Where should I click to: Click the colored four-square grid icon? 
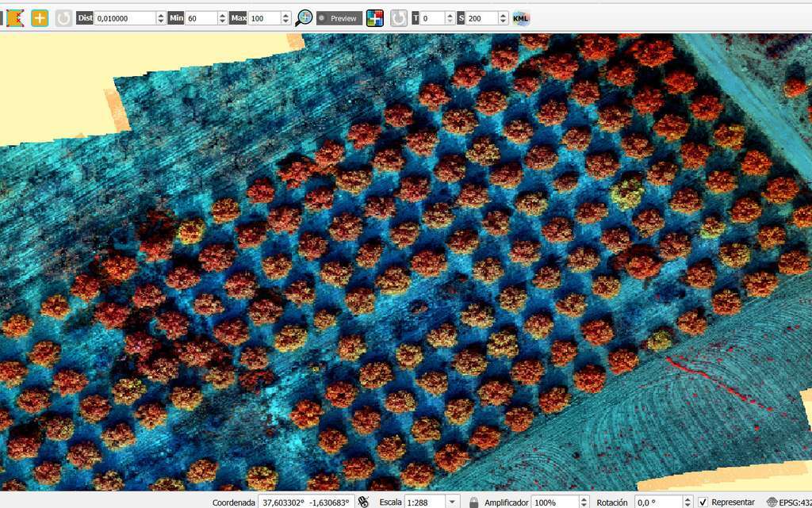point(374,18)
